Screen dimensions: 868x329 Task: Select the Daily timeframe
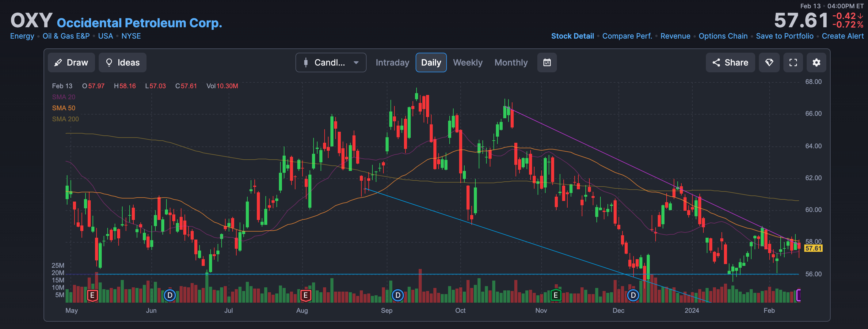[x=431, y=62]
